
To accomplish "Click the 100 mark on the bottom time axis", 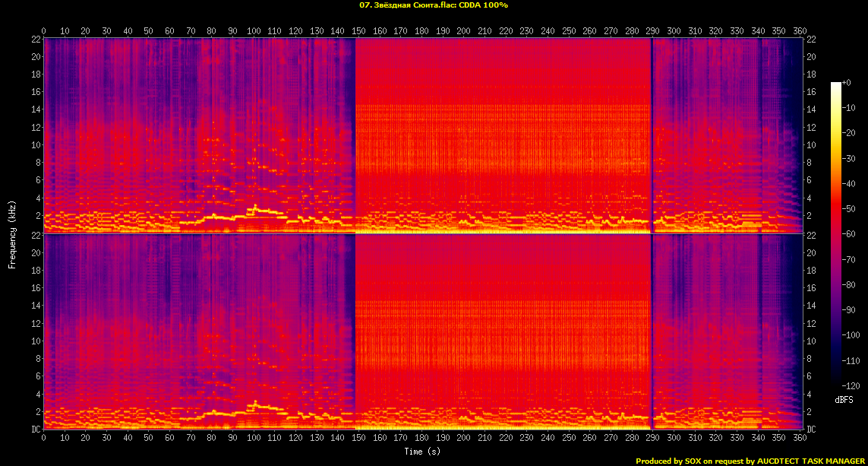I will (x=254, y=439).
